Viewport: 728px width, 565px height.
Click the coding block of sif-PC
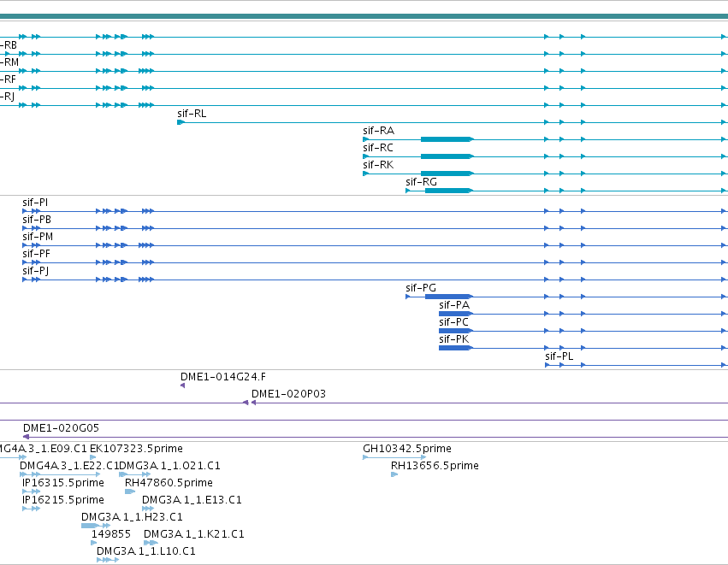(x=455, y=331)
